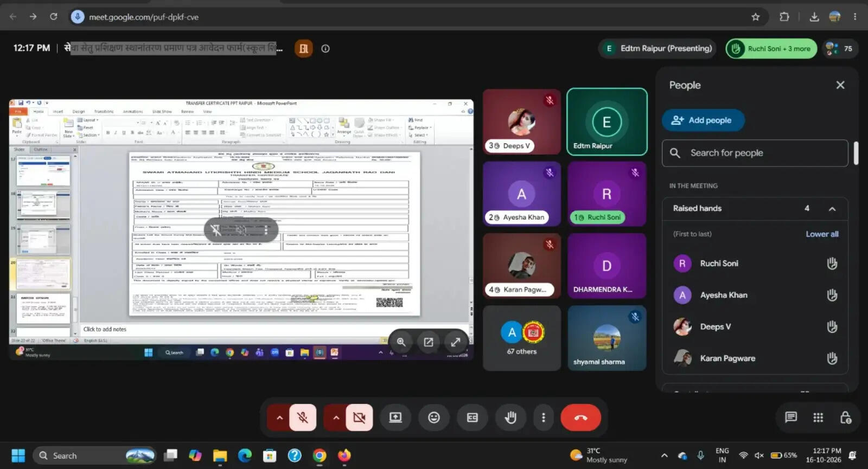Expand the presentation to full screen
Image resolution: width=868 pixels, height=469 pixels.
tap(455, 342)
